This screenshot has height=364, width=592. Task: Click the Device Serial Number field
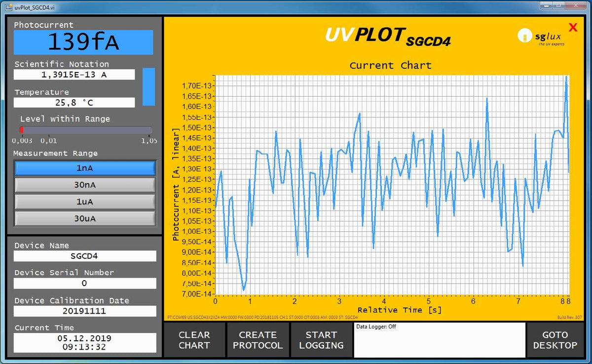84,283
